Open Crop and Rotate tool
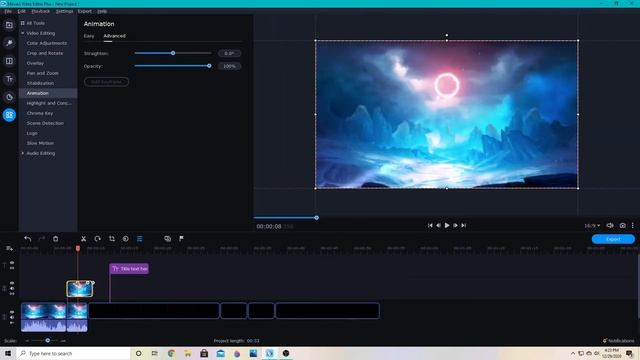Image resolution: width=640 pixels, height=360 pixels. coord(45,53)
